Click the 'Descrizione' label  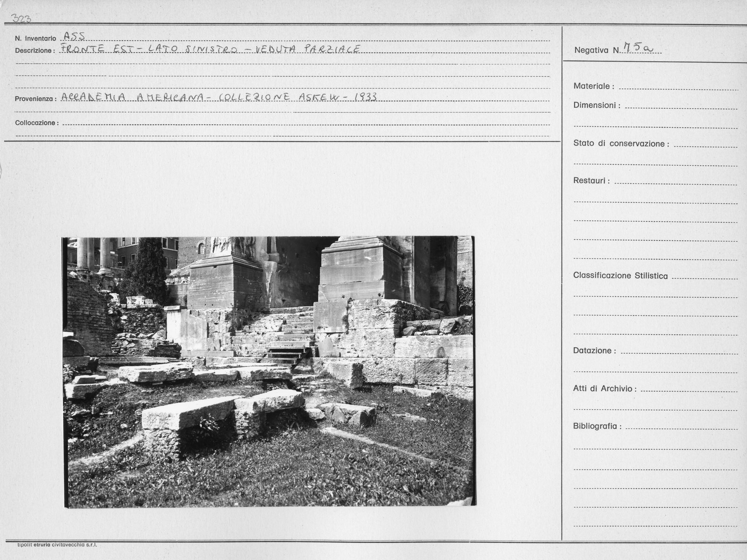click(35, 50)
